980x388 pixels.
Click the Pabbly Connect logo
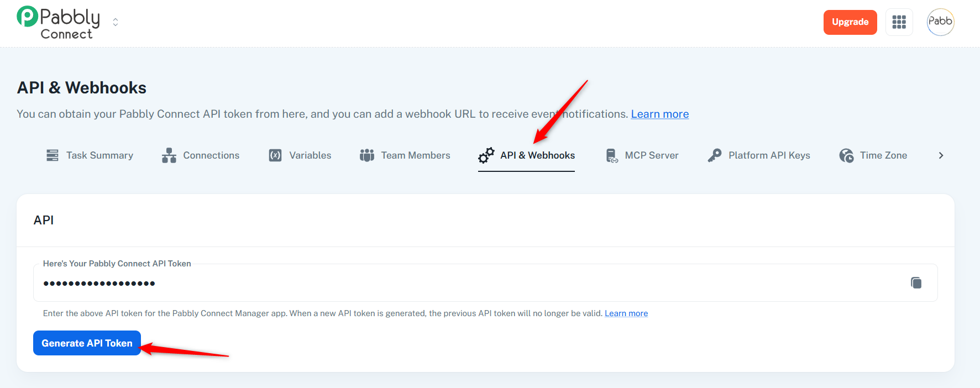(59, 23)
